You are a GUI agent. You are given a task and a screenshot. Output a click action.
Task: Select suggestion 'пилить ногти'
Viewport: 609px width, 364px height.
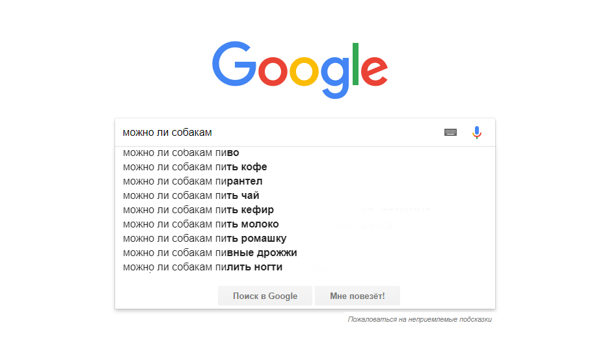202,267
